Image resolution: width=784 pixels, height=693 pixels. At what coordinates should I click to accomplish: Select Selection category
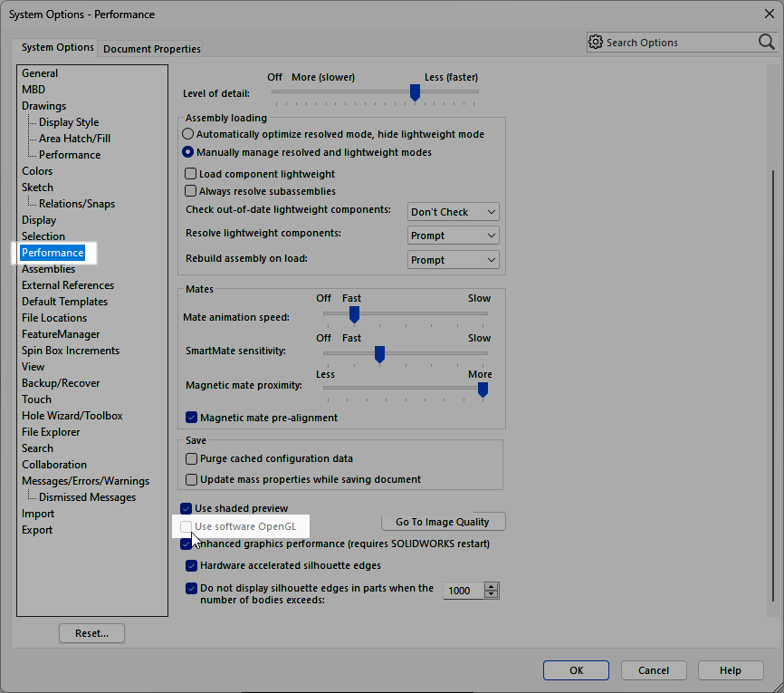coord(43,236)
